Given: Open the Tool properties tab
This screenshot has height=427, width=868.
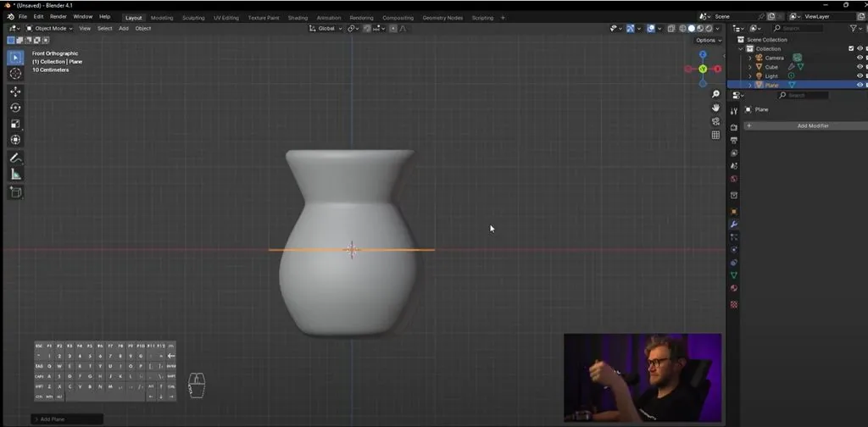Looking at the screenshot, I should click(734, 111).
